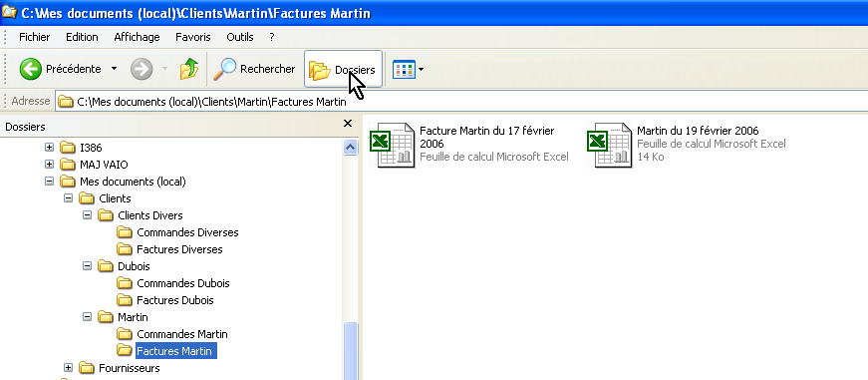
Task: Open the Fichier menu
Action: click(34, 37)
